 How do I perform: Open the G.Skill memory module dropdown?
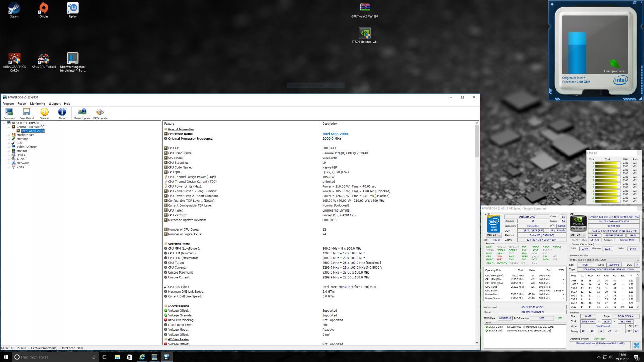604,260
